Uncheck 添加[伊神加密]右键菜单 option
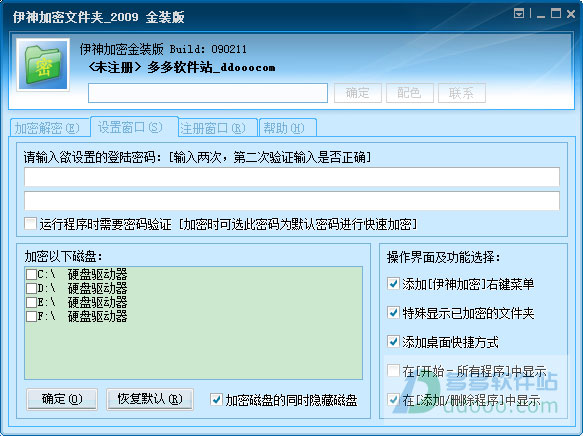This screenshot has width=583, height=436. [x=393, y=284]
